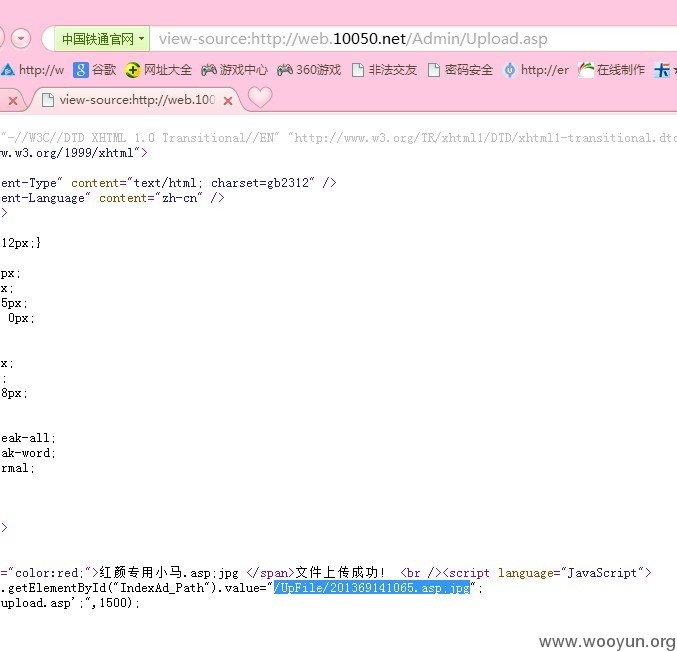Click the blue Google 8 bookmark icon
The height and width of the screenshot is (651, 677).
81,70
